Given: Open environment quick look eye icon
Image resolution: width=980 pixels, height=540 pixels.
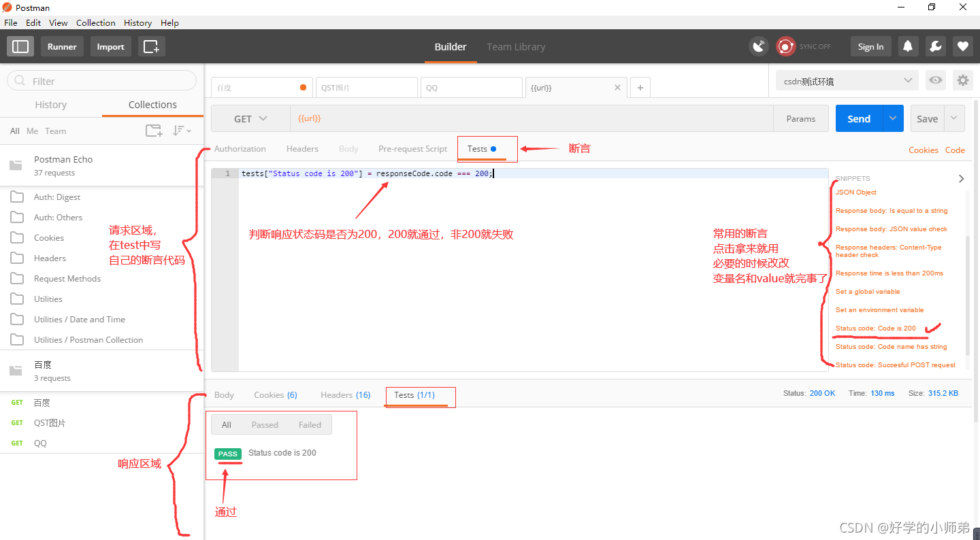Looking at the screenshot, I should (x=936, y=80).
